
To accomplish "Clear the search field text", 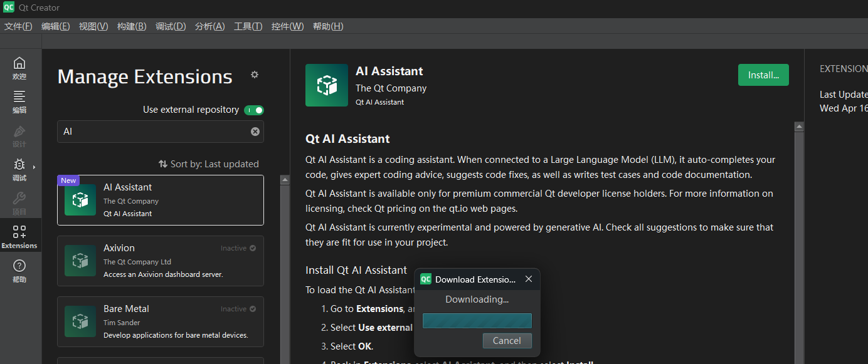I will 255,132.
